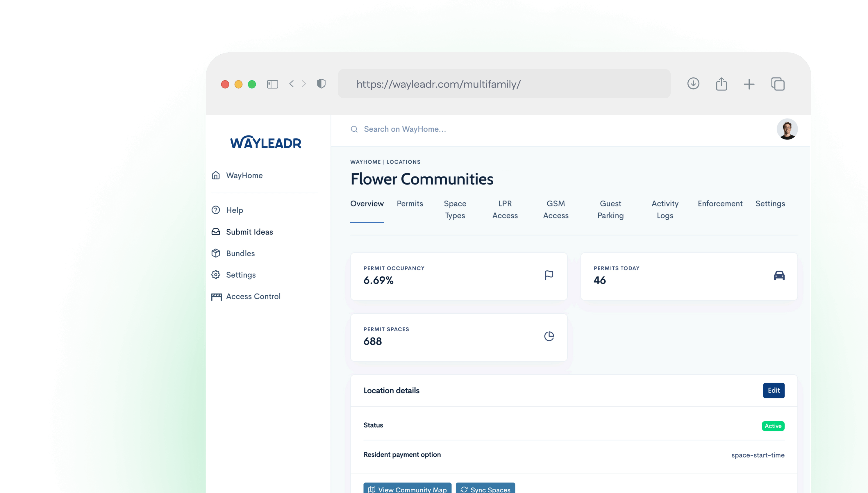Screen dimensions: 868x493
Task: Click the browser share icon
Action: (721, 84)
